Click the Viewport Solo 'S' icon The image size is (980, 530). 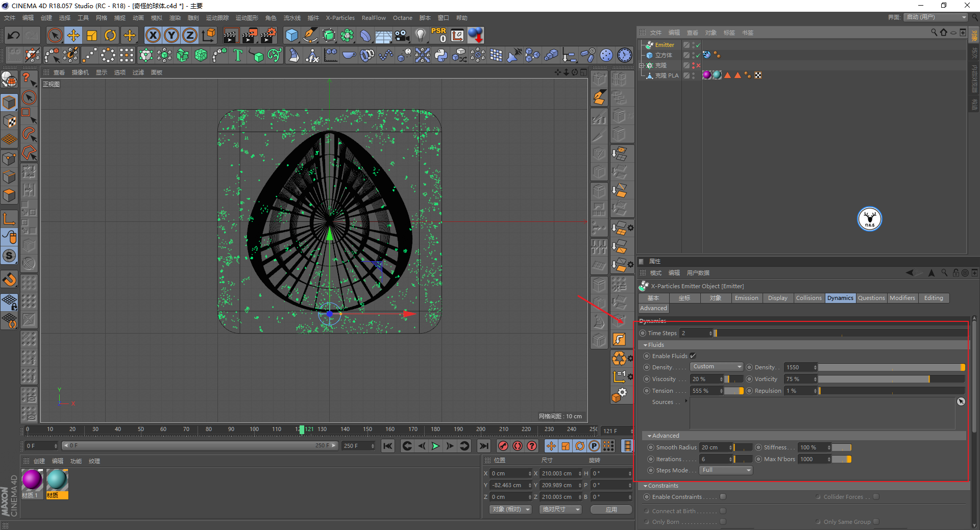pyautogui.click(x=9, y=256)
